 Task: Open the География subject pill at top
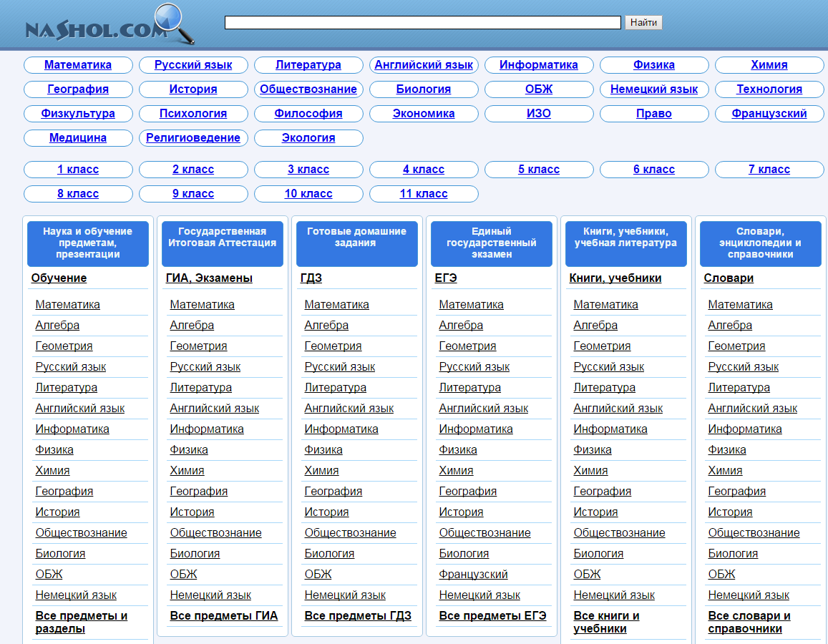coord(78,89)
